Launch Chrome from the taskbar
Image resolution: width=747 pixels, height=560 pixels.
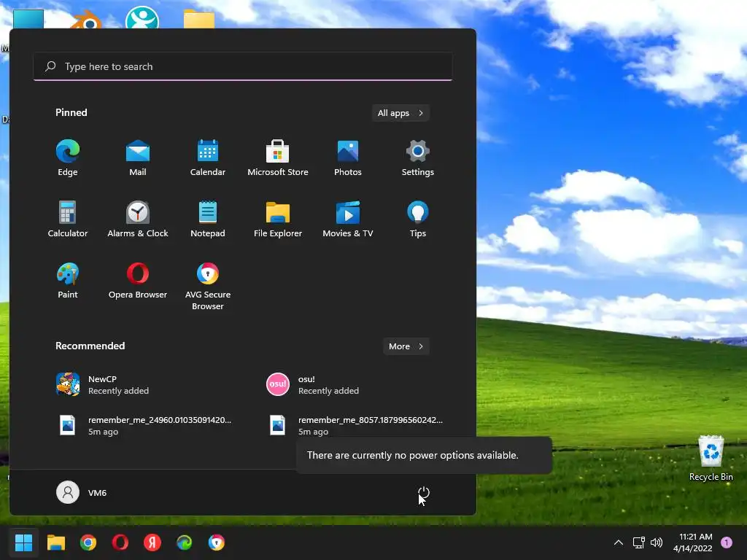[x=88, y=542]
